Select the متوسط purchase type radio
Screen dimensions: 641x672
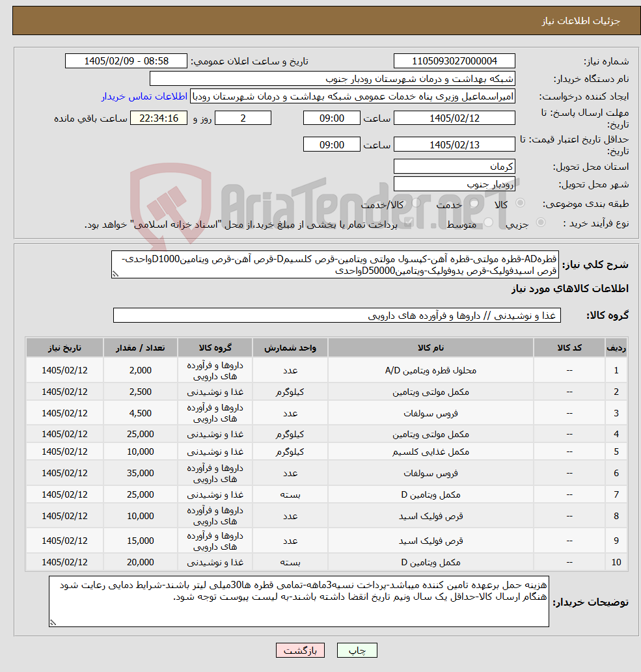point(488,222)
